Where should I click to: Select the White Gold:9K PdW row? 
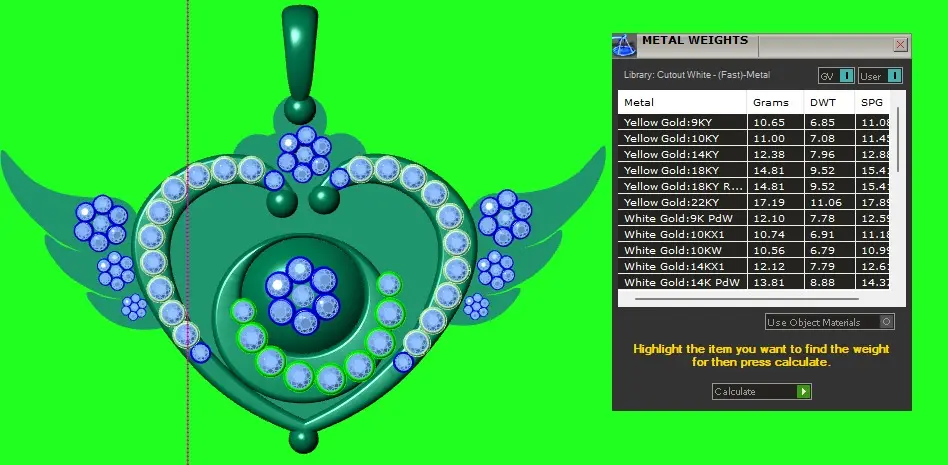point(753,218)
